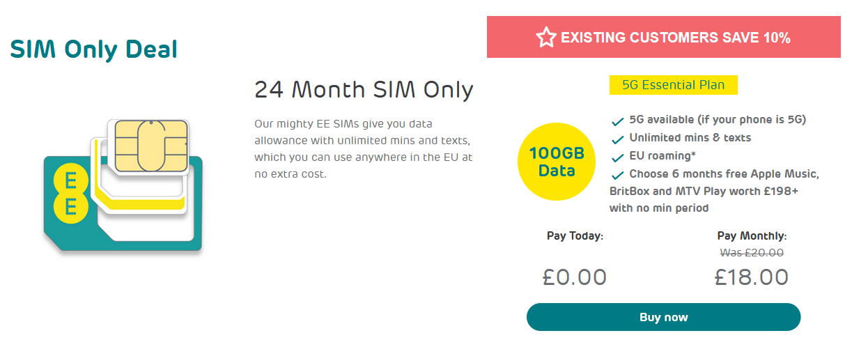The image size is (868, 340).
Task: Click the Pay Monthly label
Action: click(x=752, y=236)
